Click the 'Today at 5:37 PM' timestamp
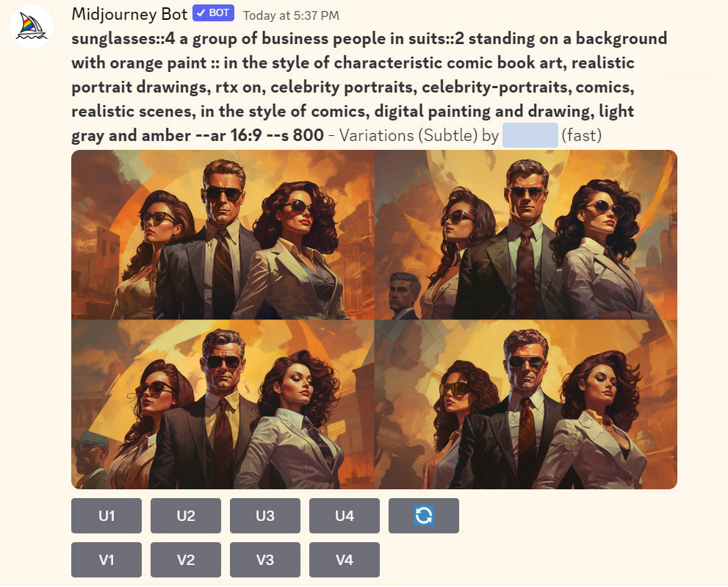728x587 pixels. [x=291, y=15]
